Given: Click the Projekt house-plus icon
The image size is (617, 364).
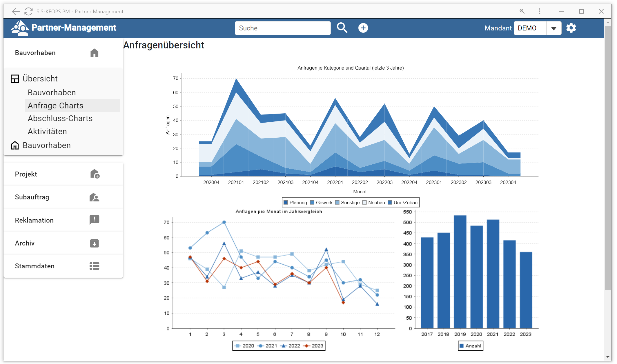Looking at the screenshot, I should click(95, 174).
